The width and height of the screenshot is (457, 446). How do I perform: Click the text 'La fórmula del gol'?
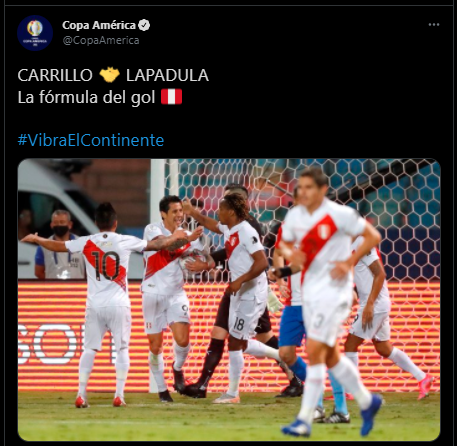pos(86,97)
